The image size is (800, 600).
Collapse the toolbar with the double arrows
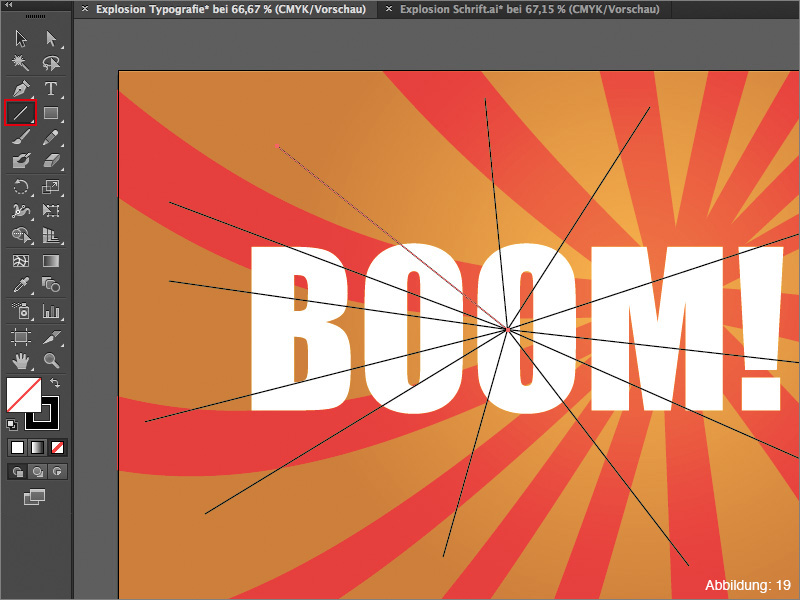pos(8,5)
